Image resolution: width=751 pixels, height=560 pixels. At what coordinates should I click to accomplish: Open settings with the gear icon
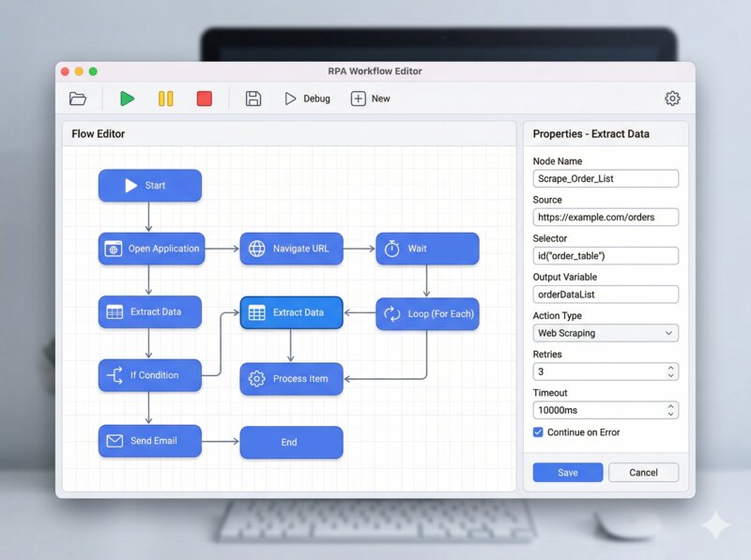click(672, 98)
